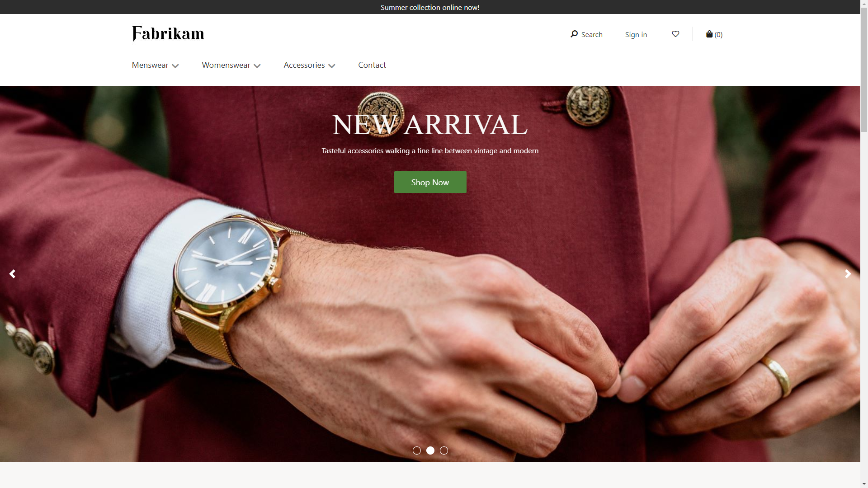Click the Fabrikam logo icon
The height and width of the screenshot is (488, 868).
point(168,34)
